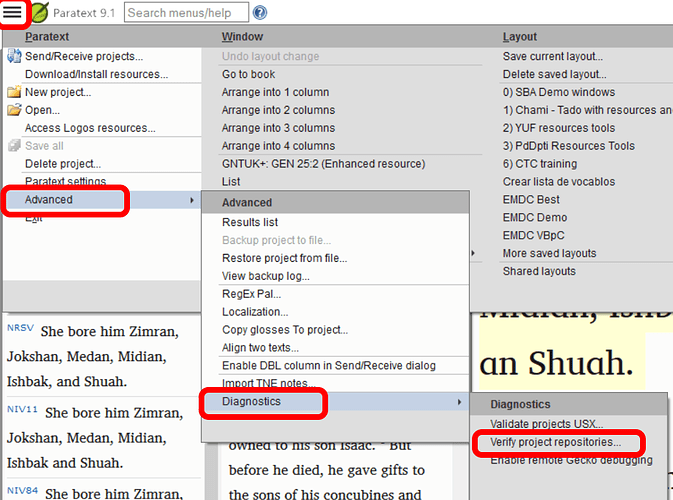Choose Verify project repositories...
673x500 pixels.
pyautogui.click(x=556, y=442)
